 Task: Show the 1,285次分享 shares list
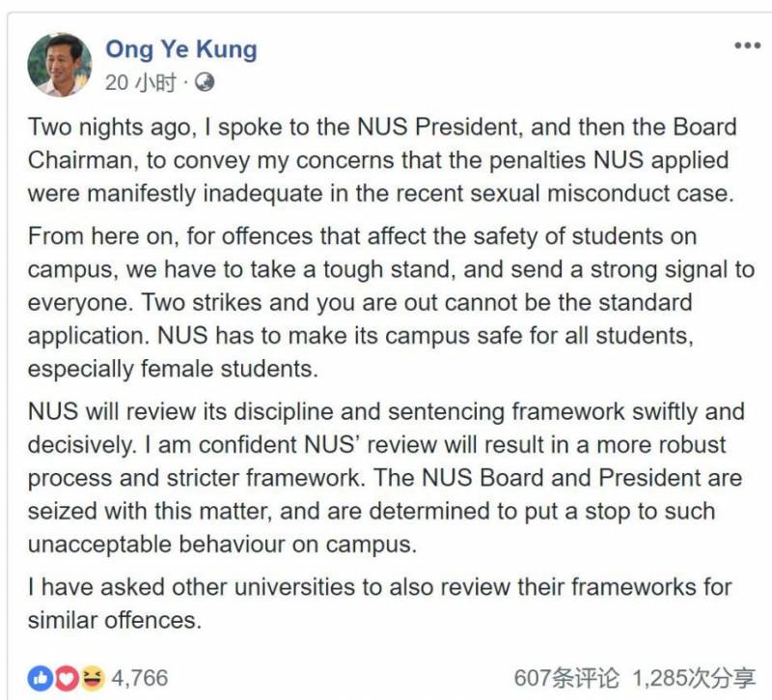point(694,679)
